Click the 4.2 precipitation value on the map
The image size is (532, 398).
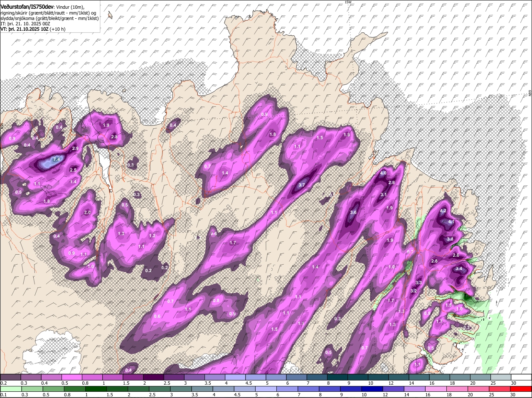(x=443, y=211)
